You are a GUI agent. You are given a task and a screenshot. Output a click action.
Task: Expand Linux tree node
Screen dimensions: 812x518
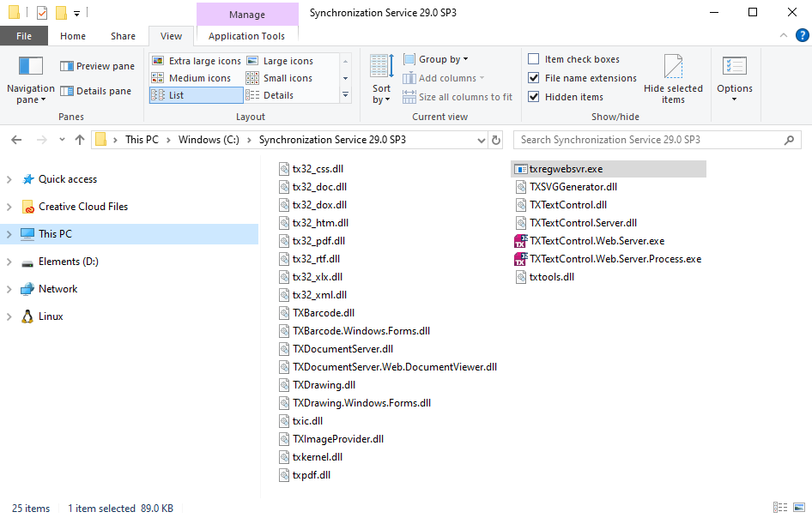pyautogui.click(x=9, y=316)
